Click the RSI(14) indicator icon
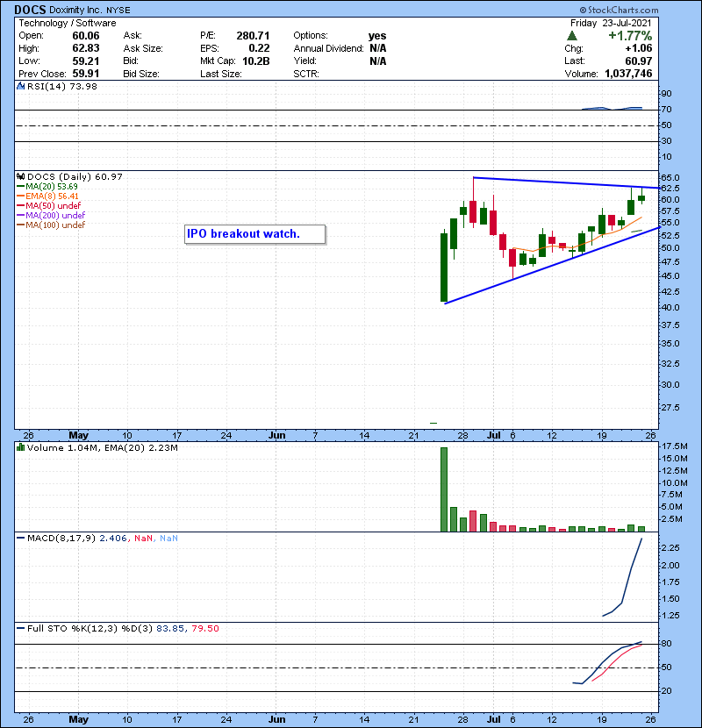Screen dimensions: 702x728 tap(20, 86)
